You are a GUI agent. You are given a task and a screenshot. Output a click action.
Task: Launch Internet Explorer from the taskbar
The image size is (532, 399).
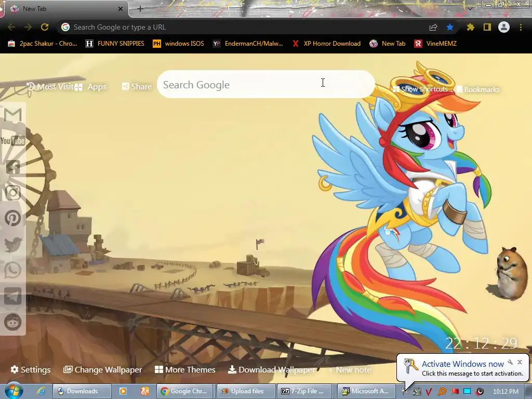tap(41, 391)
